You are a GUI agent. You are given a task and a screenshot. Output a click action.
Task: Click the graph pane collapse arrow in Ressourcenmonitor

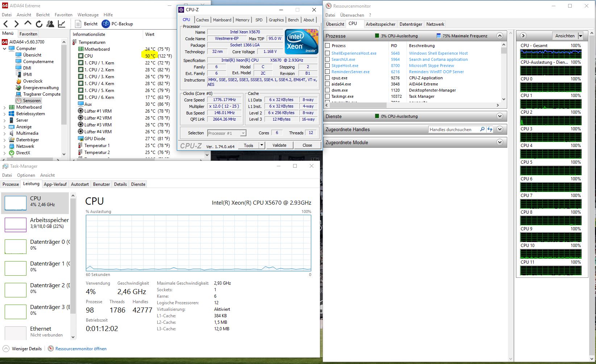(x=523, y=36)
